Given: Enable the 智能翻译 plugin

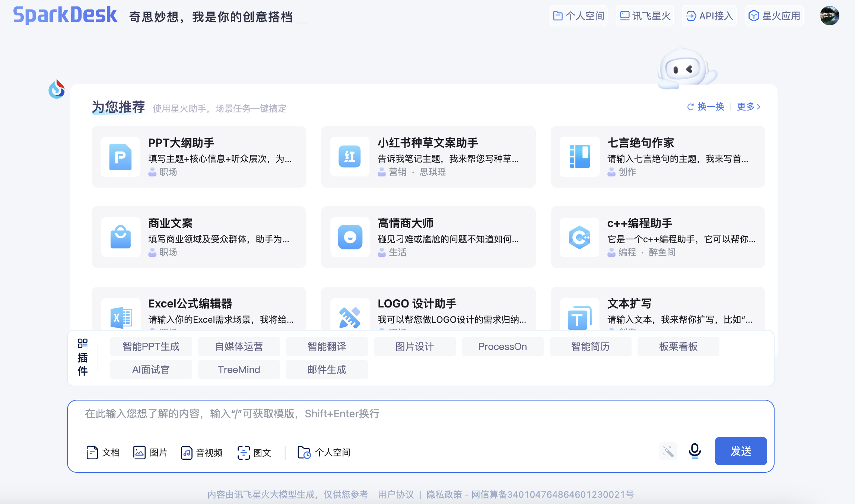Looking at the screenshot, I should (x=327, y=347).
